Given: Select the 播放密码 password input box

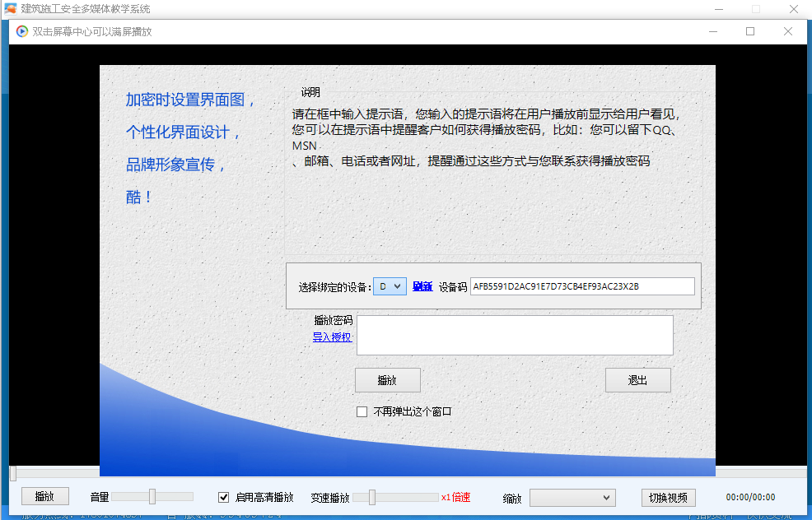Looking at the screenshot, I should coord(515,335).
